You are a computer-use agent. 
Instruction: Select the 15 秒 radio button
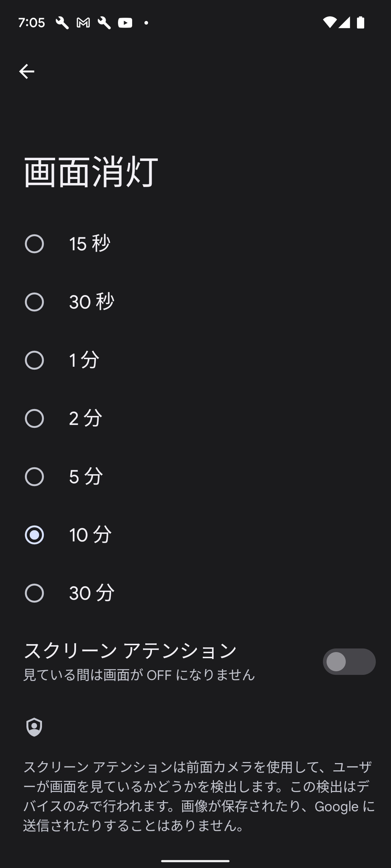coord(34,244)
